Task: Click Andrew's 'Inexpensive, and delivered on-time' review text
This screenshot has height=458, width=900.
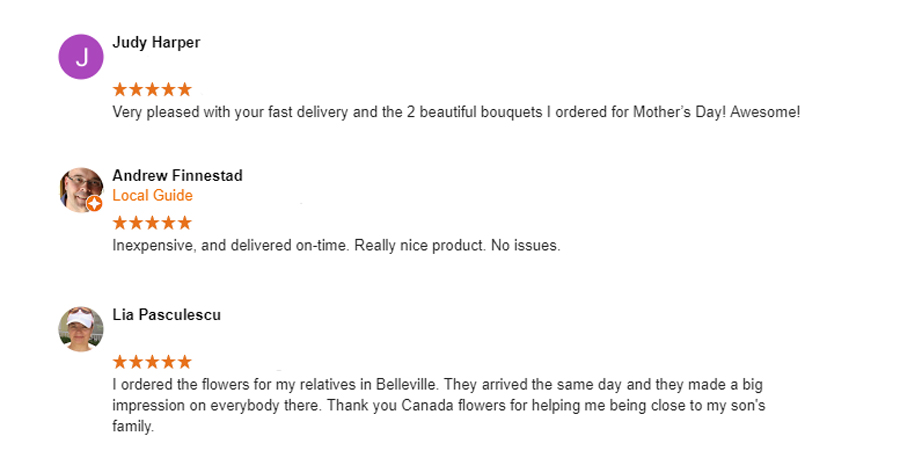Action: tap(336, 246)
